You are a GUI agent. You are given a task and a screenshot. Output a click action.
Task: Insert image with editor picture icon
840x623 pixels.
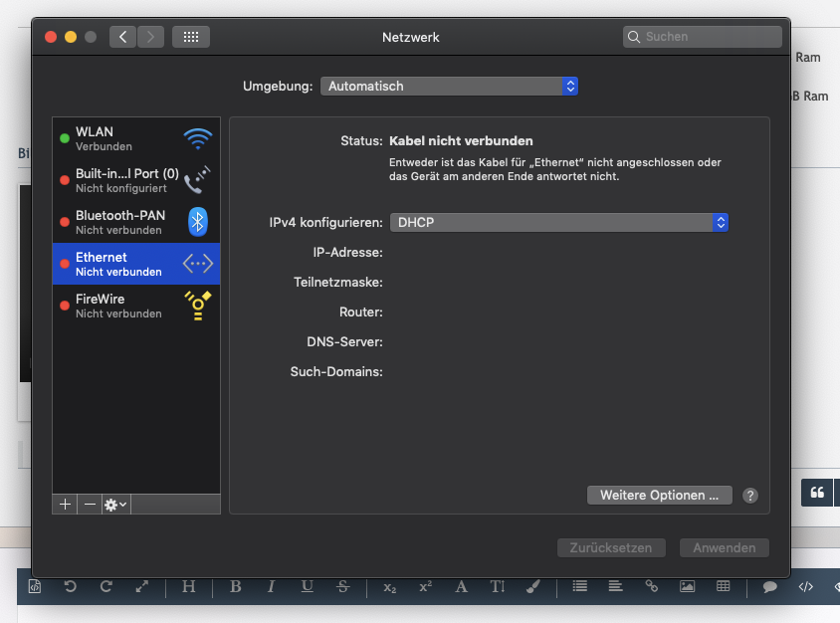click(x=688, y=586)
